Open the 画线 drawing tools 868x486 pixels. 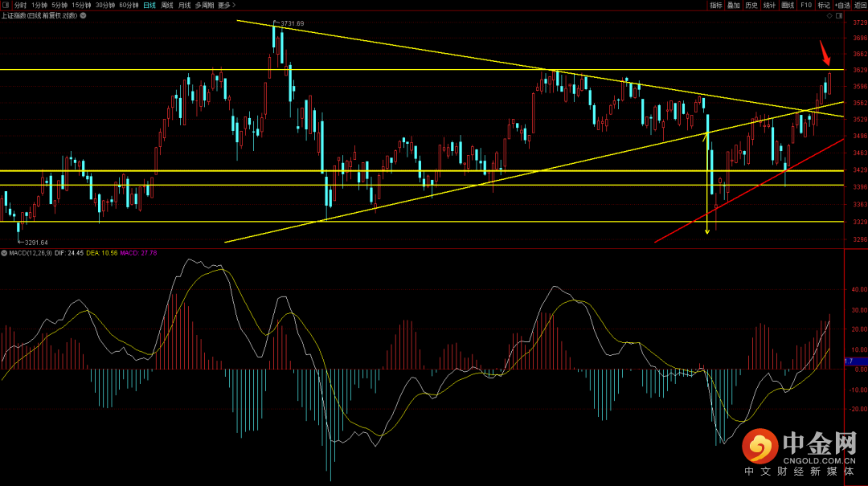(788, 5)
